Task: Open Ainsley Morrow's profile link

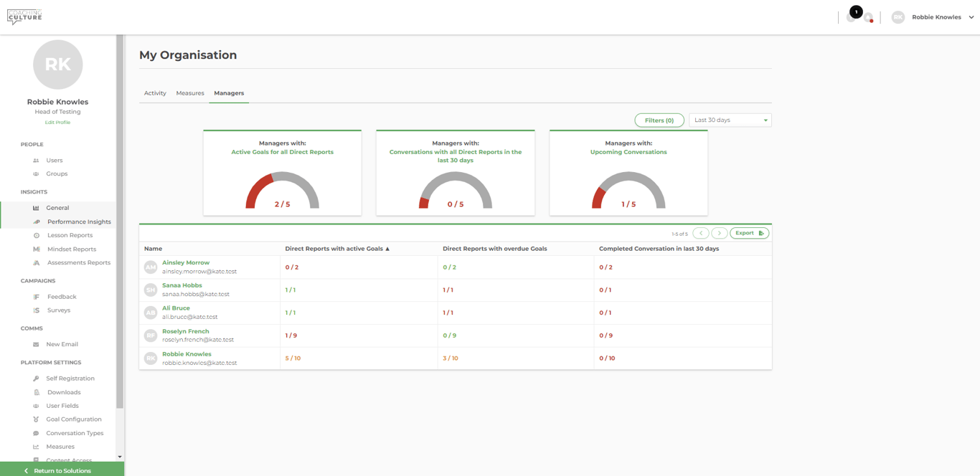Action: (186, 263)
